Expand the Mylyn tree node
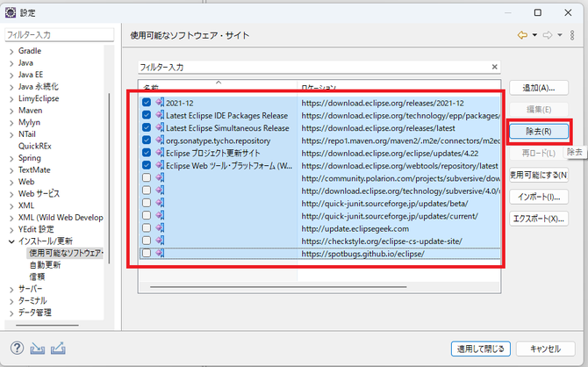Viewport: 588px width, 367px height. click(11, 123)
